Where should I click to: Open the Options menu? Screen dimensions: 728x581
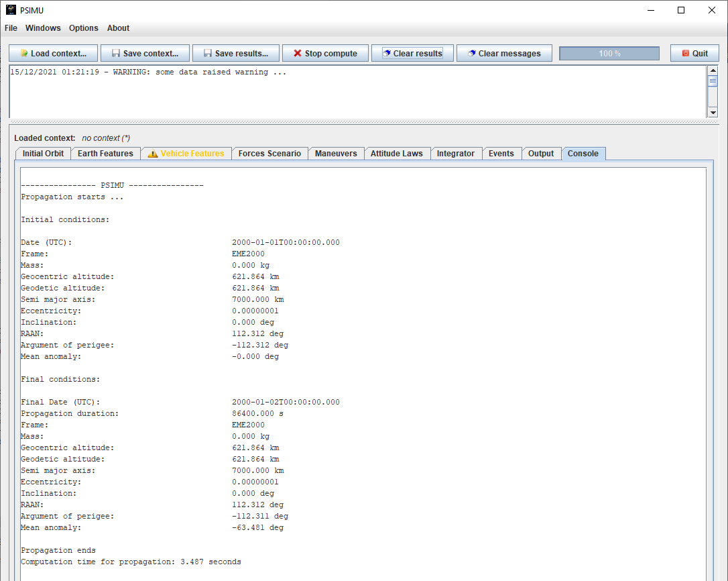[84, 28]
